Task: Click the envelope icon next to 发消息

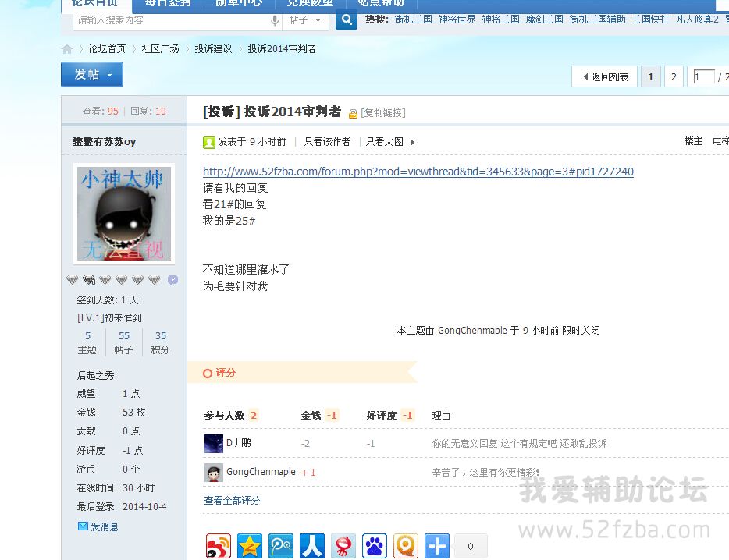Action: pyautogui.click(x=83, y=526)
